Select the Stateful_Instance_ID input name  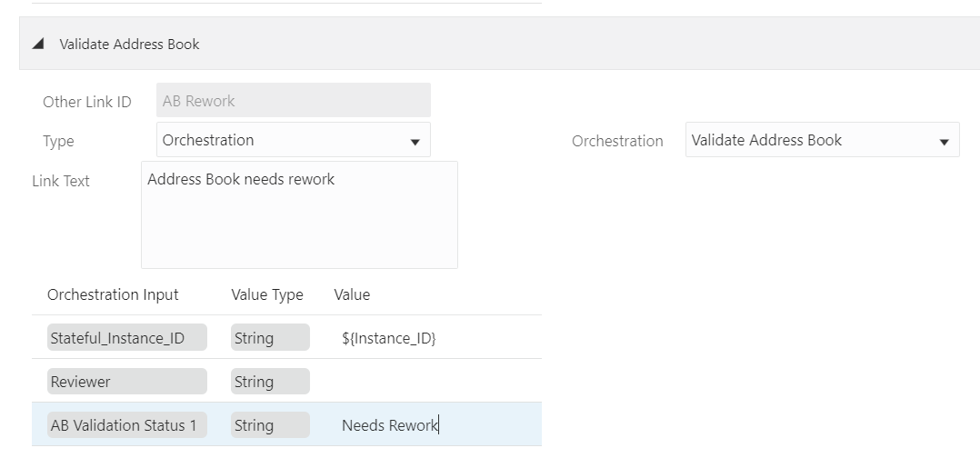(x=127, y=338)
